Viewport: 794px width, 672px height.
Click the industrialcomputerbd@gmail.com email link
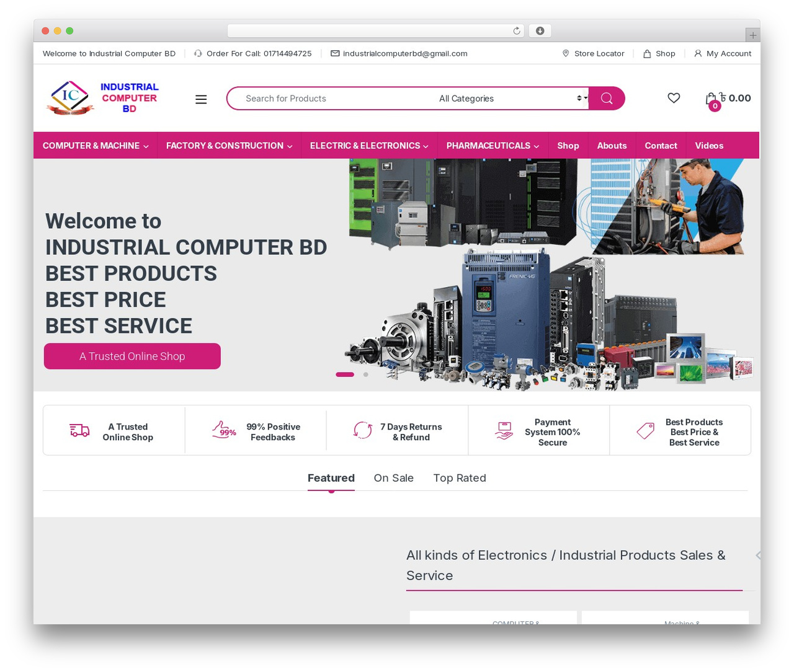pos(405,53)
